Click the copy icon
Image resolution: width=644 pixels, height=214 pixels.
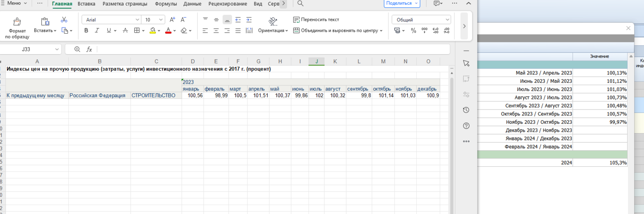pos(64,31)
